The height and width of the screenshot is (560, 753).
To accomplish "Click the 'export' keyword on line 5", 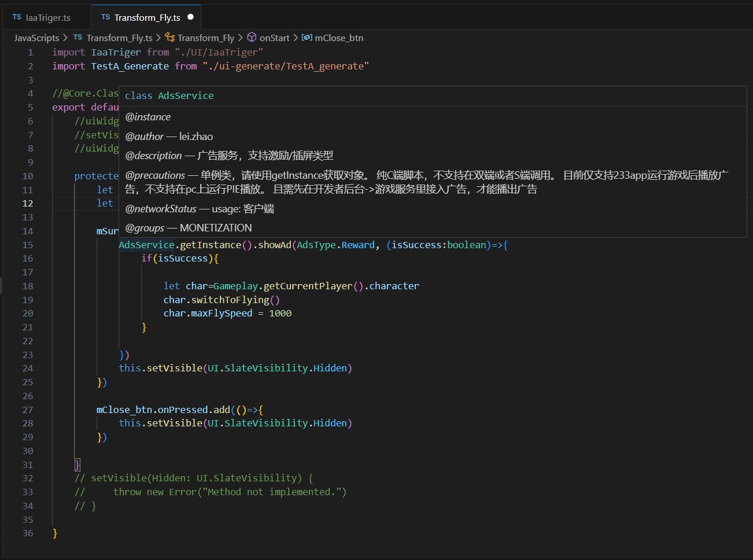I will click(x=68, y=107).
